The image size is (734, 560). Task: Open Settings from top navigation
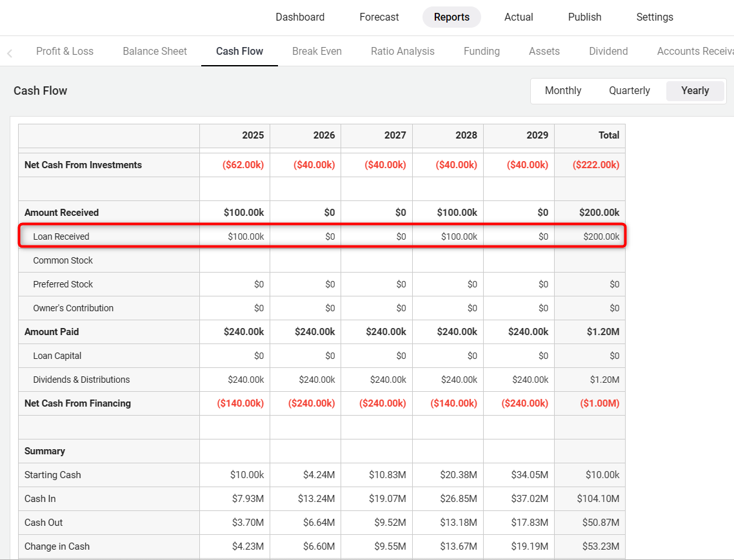click(x=655, y=17)
